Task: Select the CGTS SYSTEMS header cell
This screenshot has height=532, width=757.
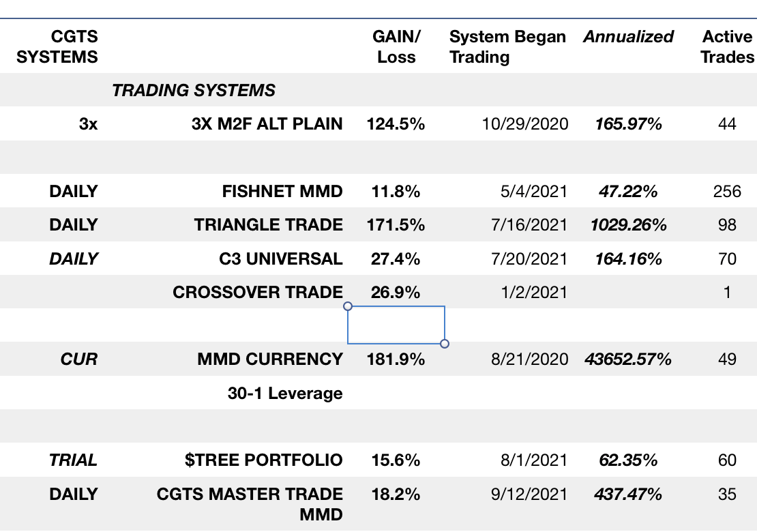Action: 57,47
